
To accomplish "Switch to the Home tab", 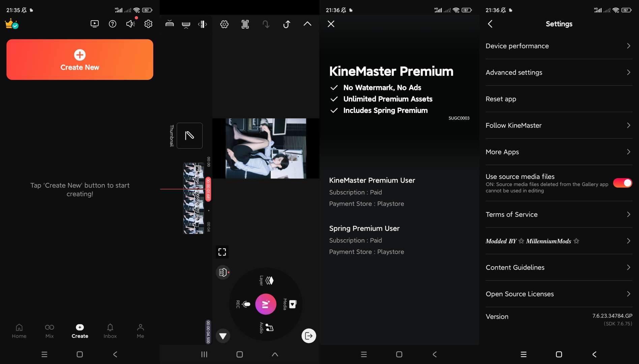I will point(19,331).
